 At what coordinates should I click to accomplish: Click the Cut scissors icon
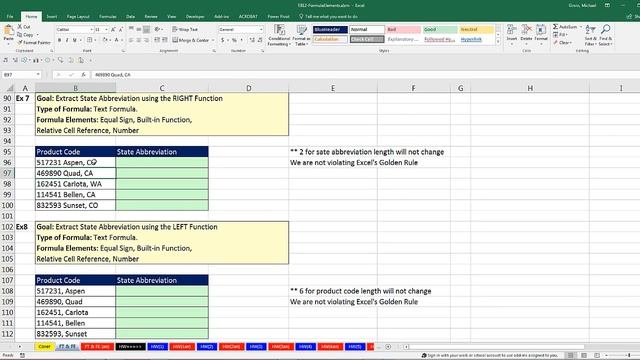coord(20,27)
